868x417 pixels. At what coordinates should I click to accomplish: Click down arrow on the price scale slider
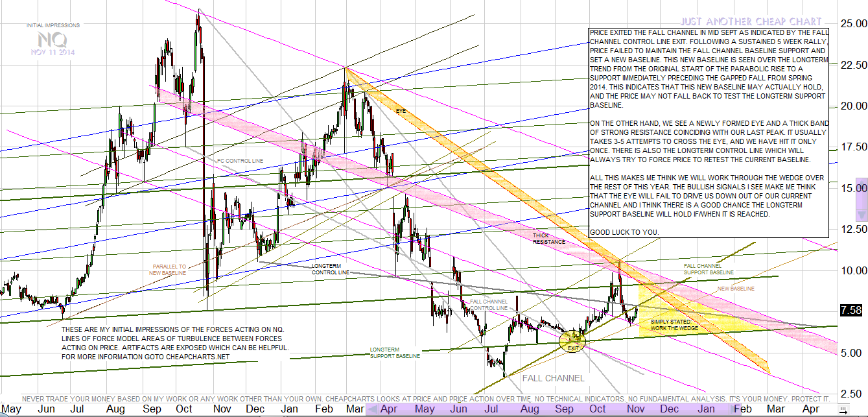(x=861, y=215)
